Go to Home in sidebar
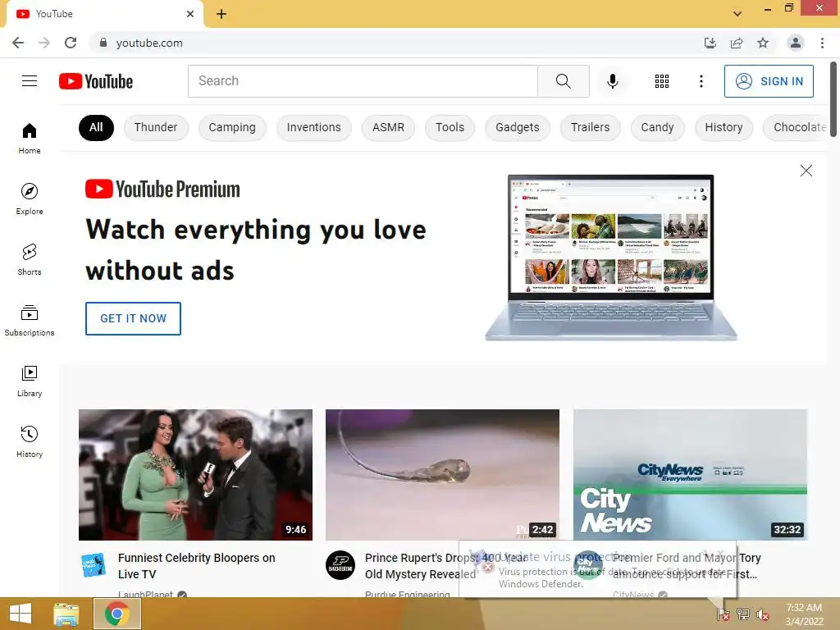The image size is (840, 630). (30, 138)
